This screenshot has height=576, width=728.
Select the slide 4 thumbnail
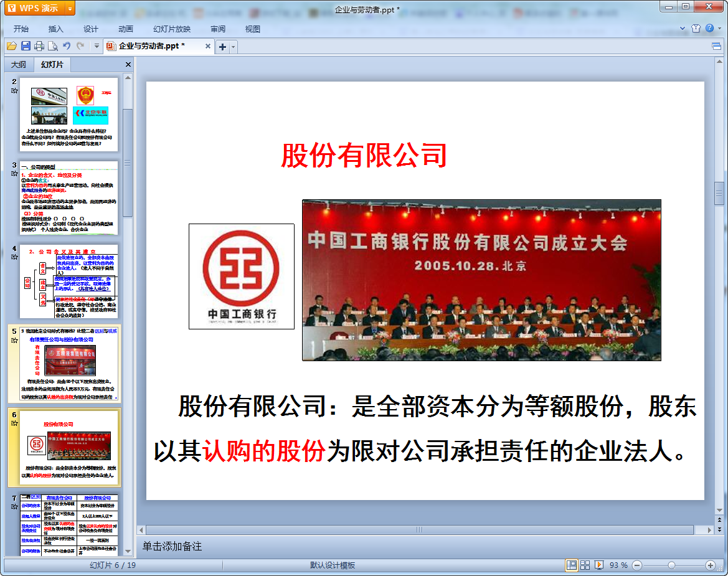[x=69, y=281]
